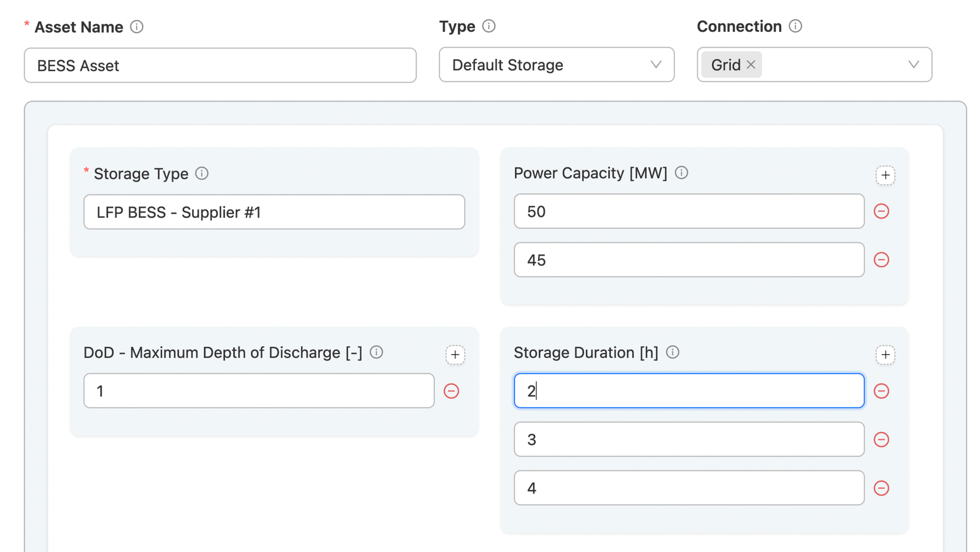Click the Connection info icon
Image resolution: width=980 pixels, height=552 pixels.
[x=795, y=26]
